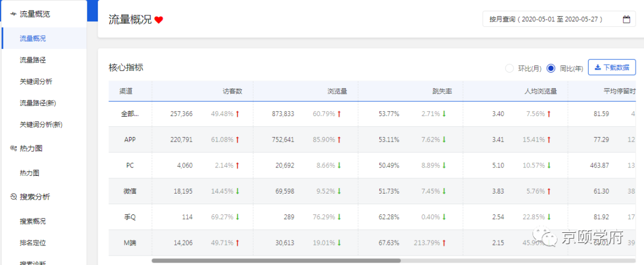Open 流量路径 in the sidebar
This screenshot has height=265, width=644.
click(x=33, y=60)
